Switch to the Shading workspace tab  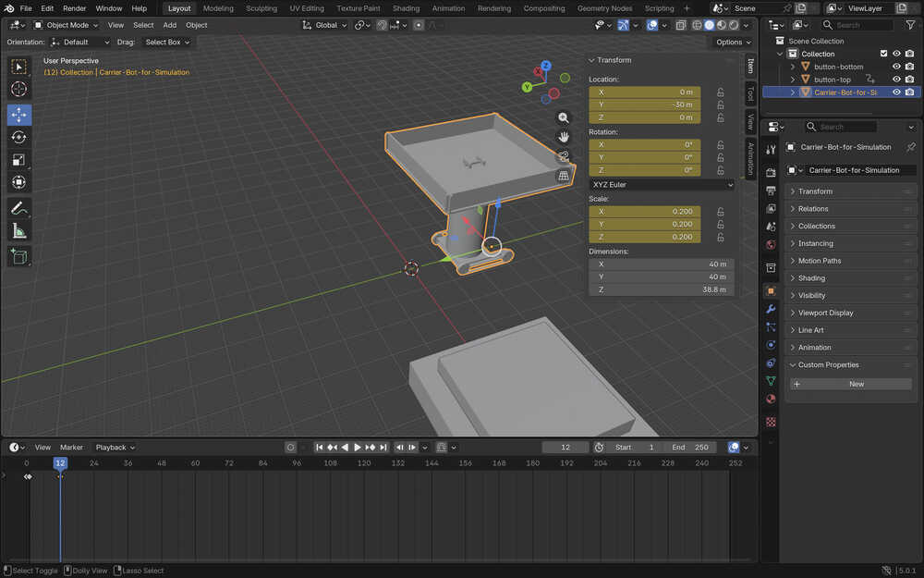tap(406, 8)
